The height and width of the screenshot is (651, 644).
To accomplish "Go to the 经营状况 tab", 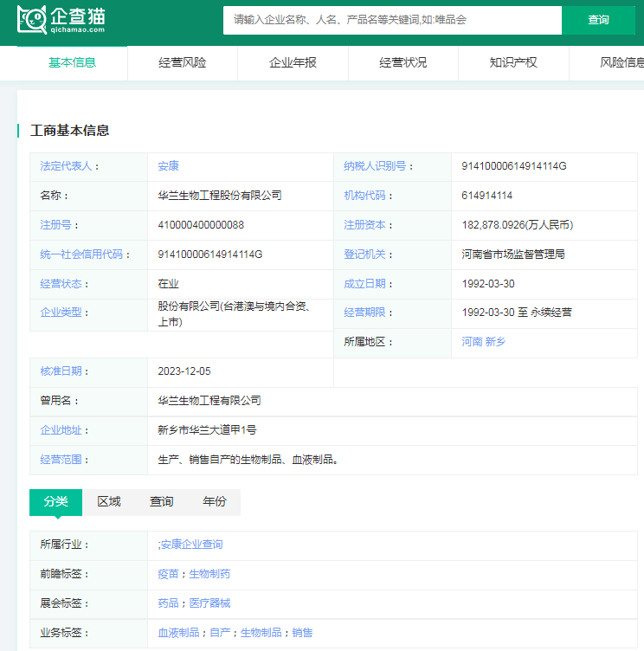I will tap(403, 62).
